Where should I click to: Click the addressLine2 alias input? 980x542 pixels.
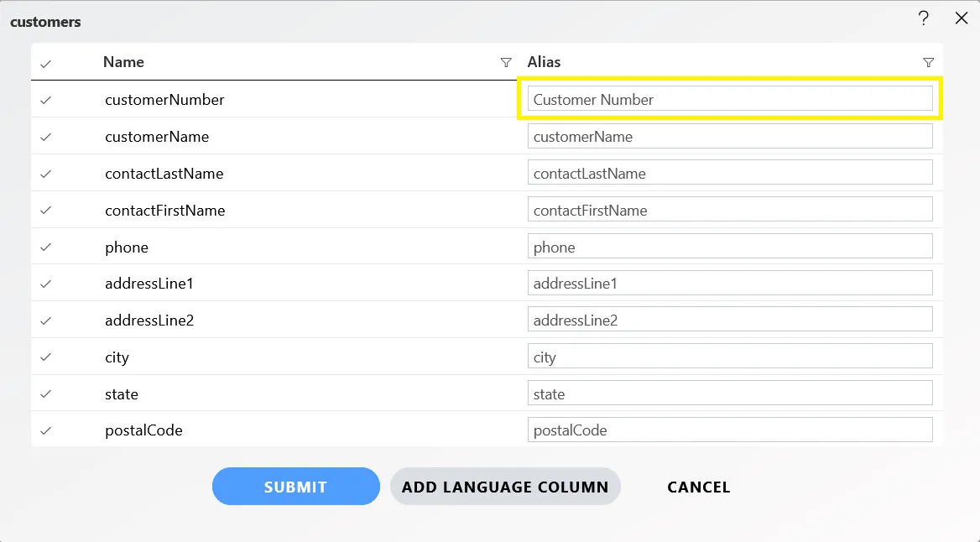pos(730,320)
